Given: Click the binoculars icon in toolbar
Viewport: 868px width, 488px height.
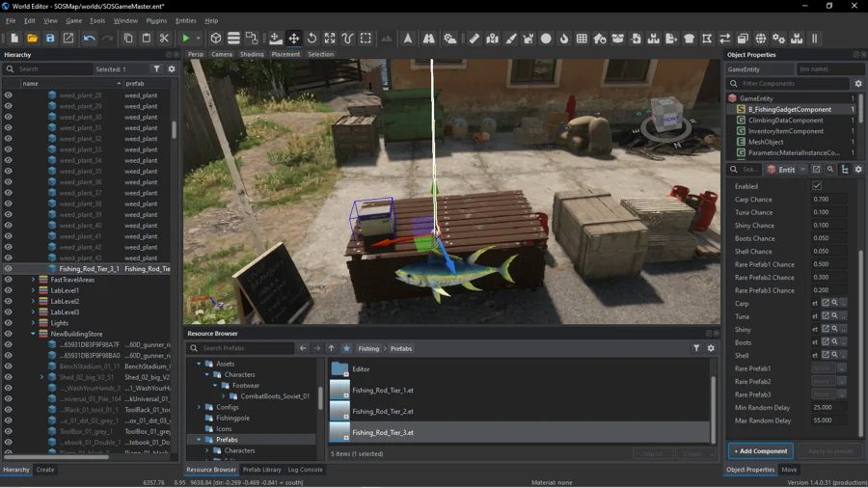Looking at the screenshot, I should tap(429, 39).
